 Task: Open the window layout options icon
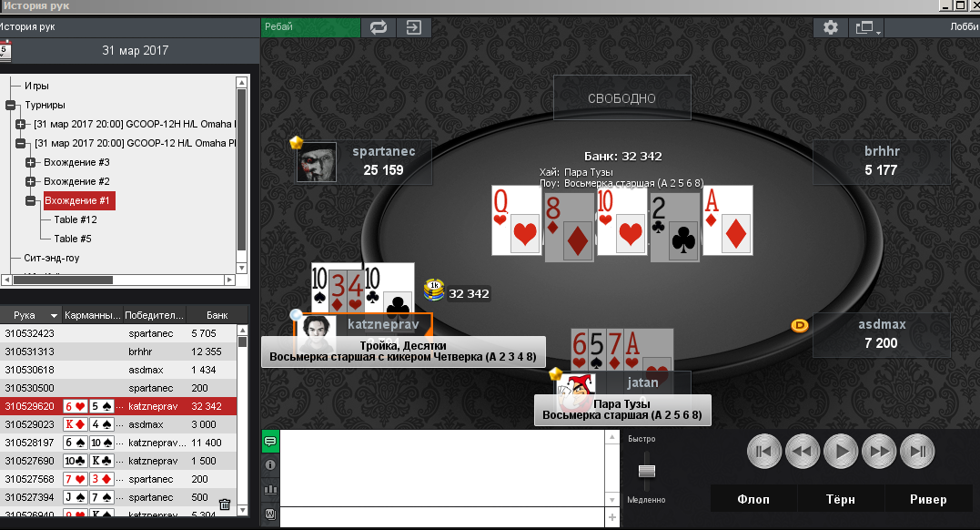(x=866, y=27)
